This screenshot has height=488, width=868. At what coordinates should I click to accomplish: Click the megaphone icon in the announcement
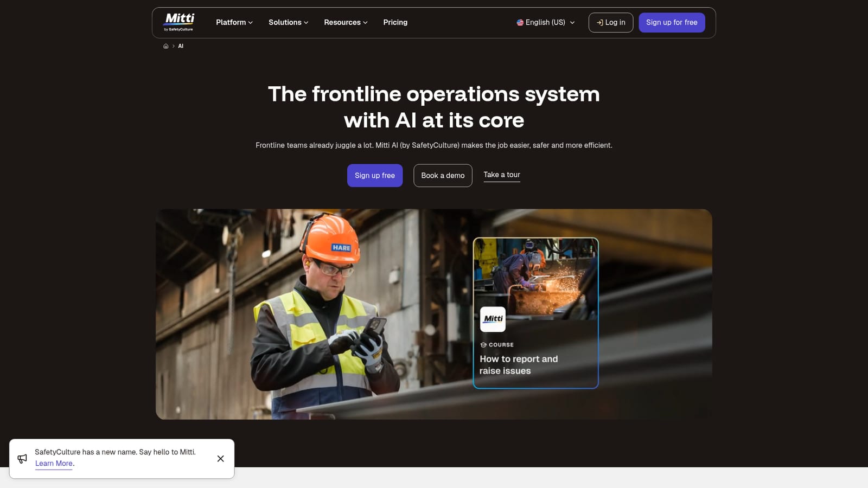coord(22,459)
